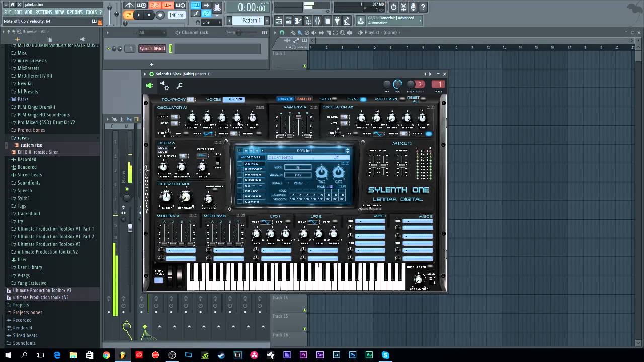
Task: Arm the Record button
Action: pyautogui.click(x=160, y=15)
